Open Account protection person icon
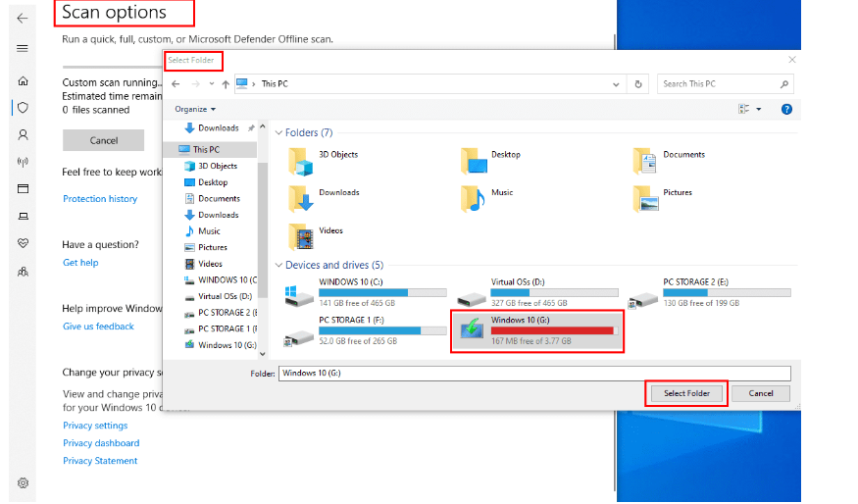This screenshot has height=504, width=858. click(23, 134)
